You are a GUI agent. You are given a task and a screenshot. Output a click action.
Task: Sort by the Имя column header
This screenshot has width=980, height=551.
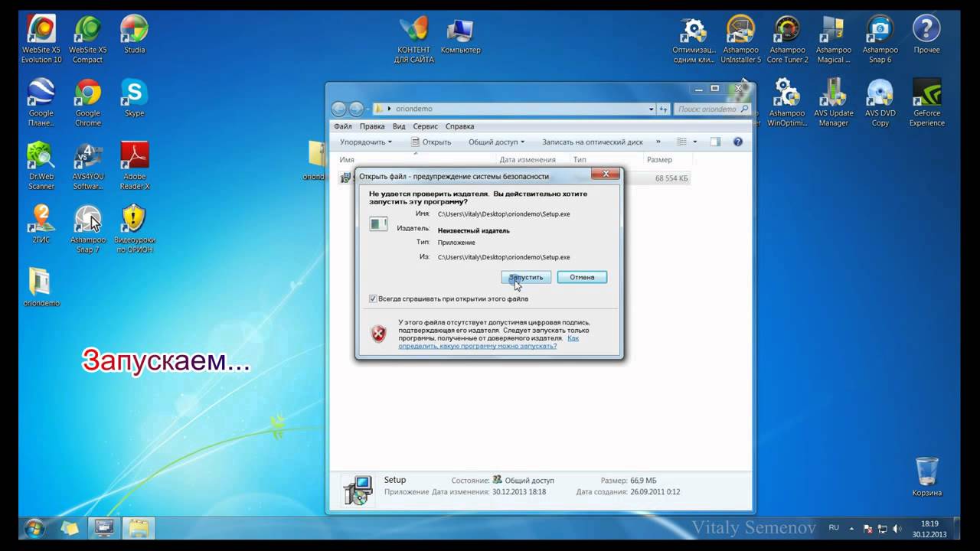[347, 160]
